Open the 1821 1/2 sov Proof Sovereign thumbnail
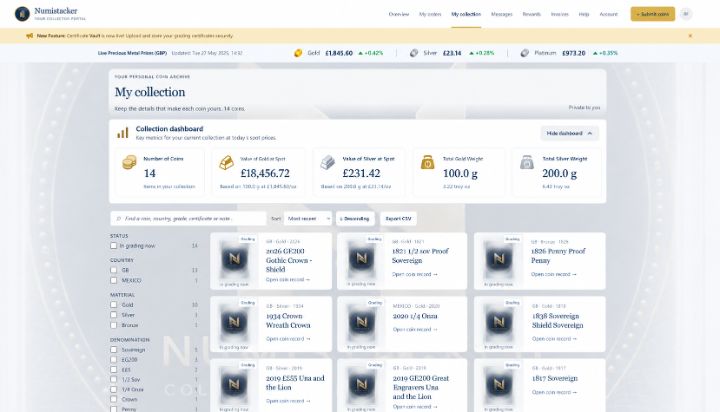Viewport: 720px width, 412px height. tap(361, 260)
